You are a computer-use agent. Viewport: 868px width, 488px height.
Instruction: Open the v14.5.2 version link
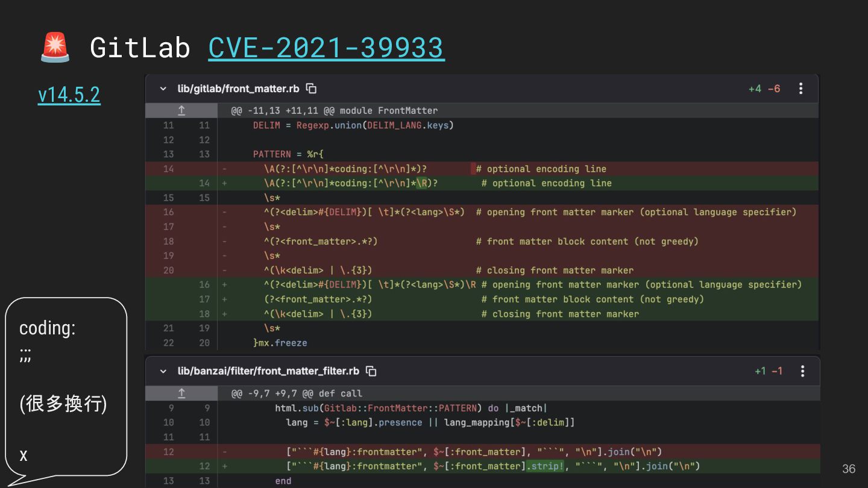69,95
